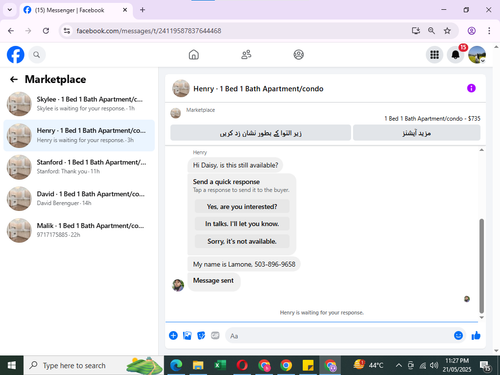Close the Messenger tab
Image resolution: width=500 pixels, height=375 pixels.
point(125,10)
